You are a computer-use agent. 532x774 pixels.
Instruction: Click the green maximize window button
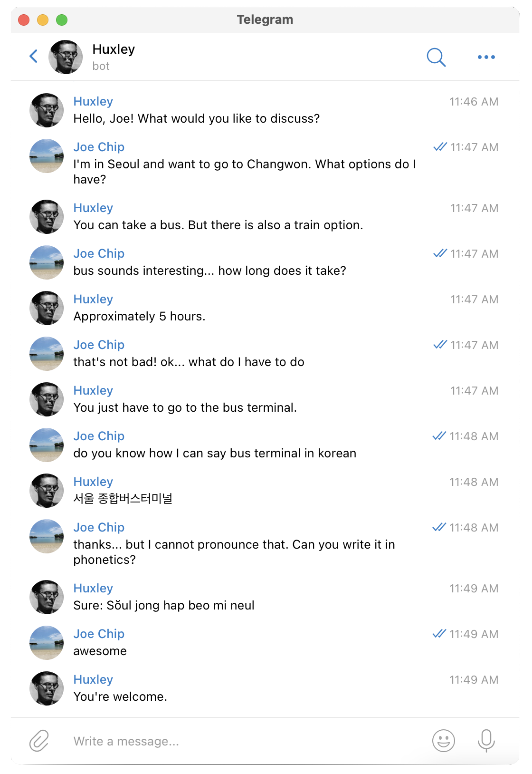[62, 20]
